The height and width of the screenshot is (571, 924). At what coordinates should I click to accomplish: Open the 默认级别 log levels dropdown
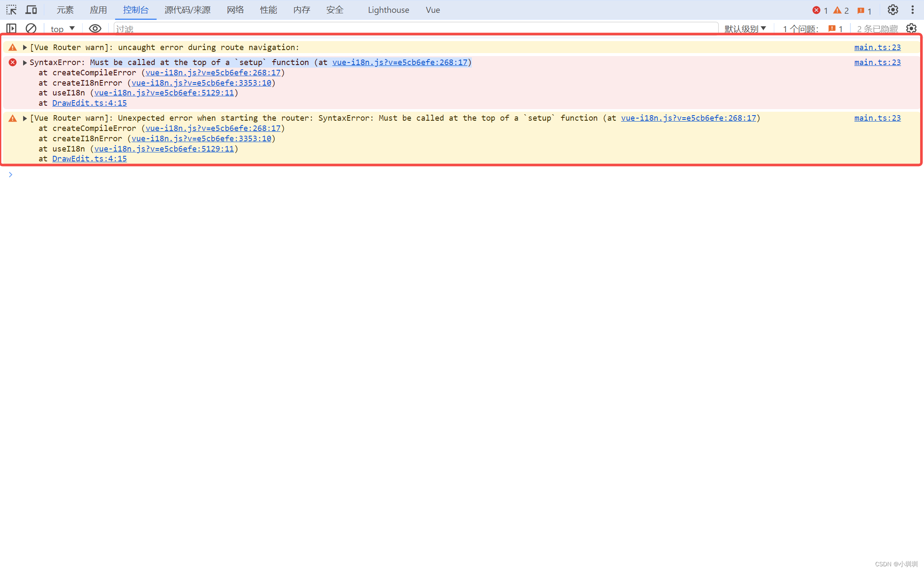pyautogui.click(x=745, y=28)
